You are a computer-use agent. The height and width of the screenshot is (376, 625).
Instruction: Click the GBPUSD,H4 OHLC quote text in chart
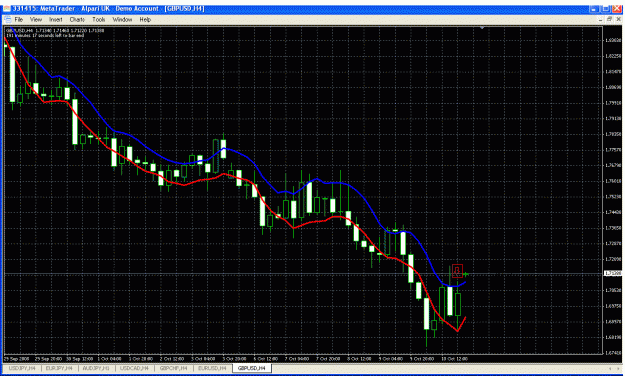[55, 30]
